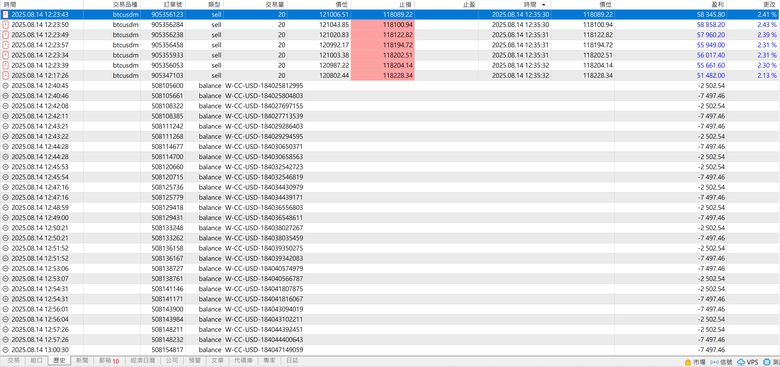Viewport: 780px width, 367px height.
Task: Click the row dated 2025.08.14 12:57:26 with order 508148232
Action: [390, 340]
